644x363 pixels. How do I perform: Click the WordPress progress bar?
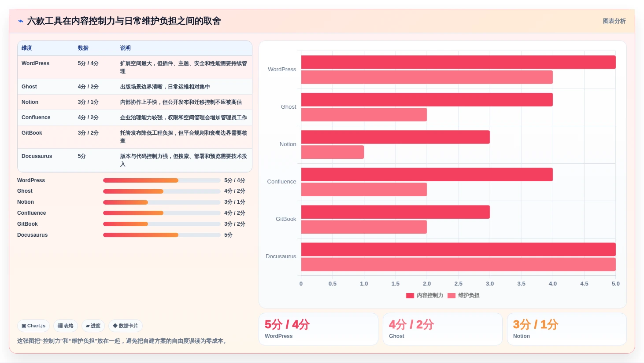[x=162, y=180]
